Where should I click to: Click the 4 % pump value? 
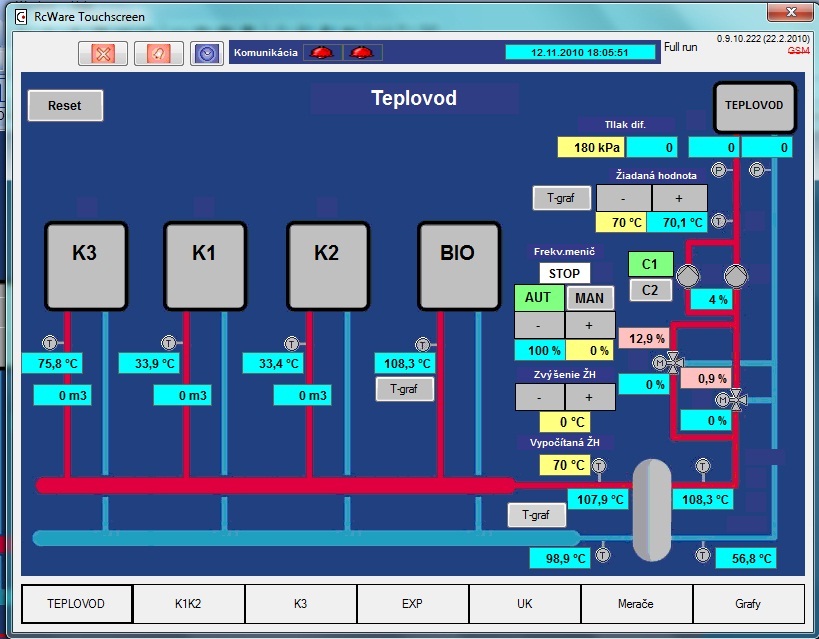point(711,300)
